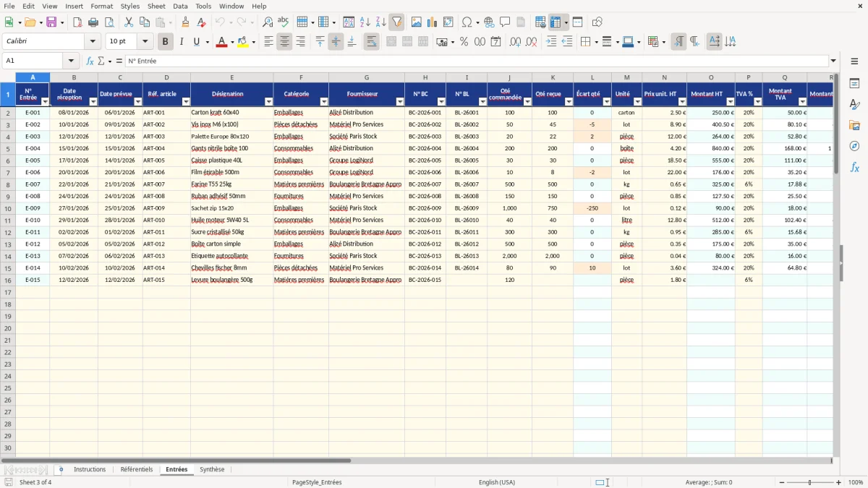Viewport: 868px width, 488px height.
Task: Switch to the Référentiels sheet tab
Action: pyautogui.click(x=137, y=469)
